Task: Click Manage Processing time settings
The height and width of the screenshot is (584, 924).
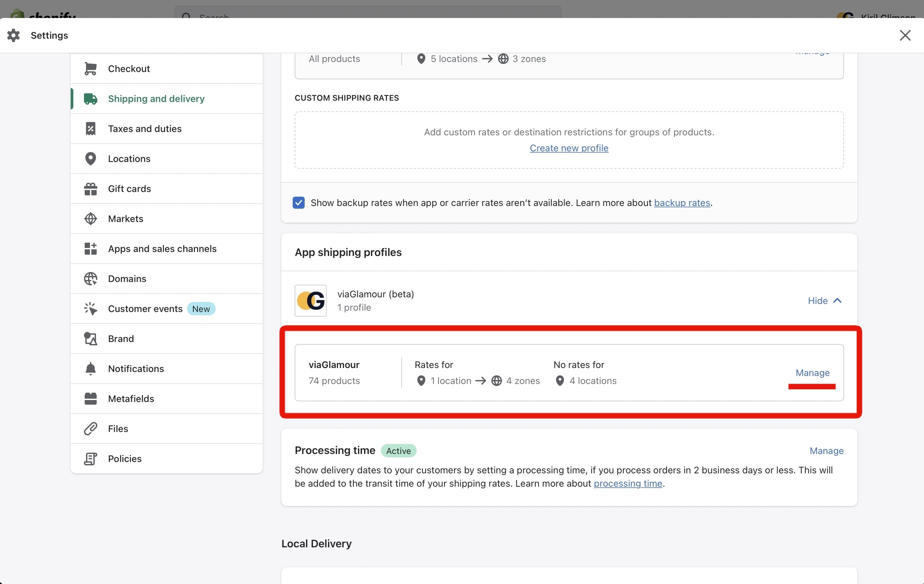Action: pyautogui.click(x=826, y=450)
